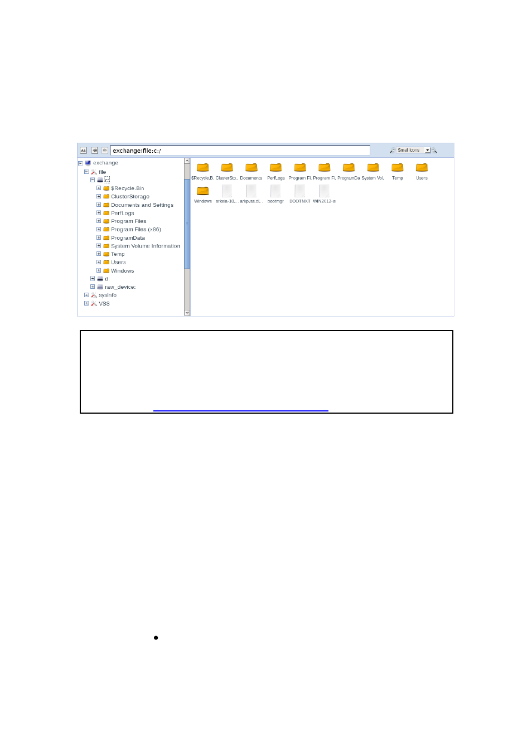The height and width of the screenshot is (756, 532).
Task: Select the ProgramDa folder icon in right pane
Action: click(x=349, y=167)
